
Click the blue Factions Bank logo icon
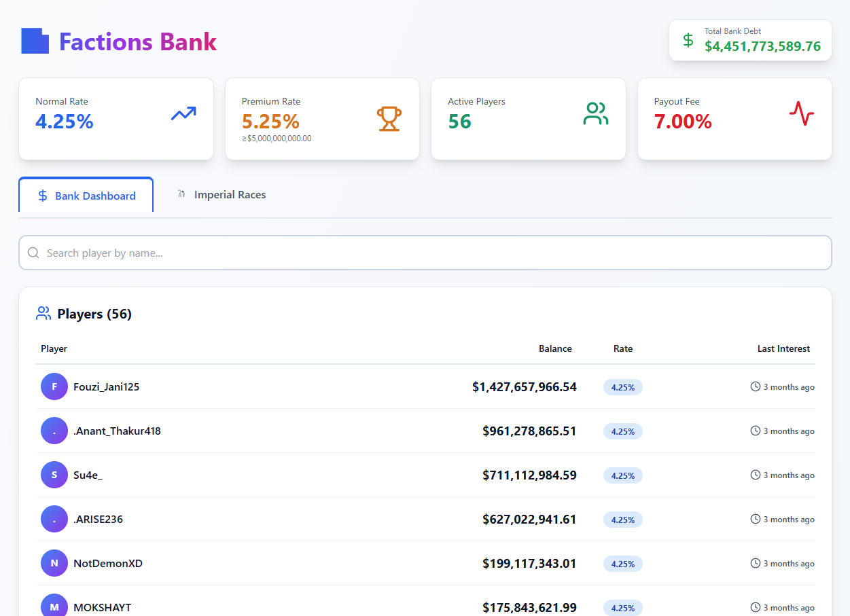tap(35, 41)
